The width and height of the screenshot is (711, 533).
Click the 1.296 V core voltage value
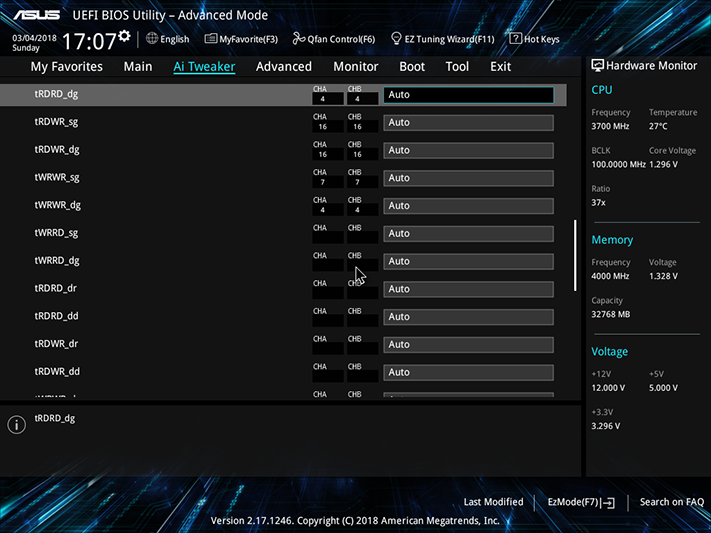pos(663,164)
